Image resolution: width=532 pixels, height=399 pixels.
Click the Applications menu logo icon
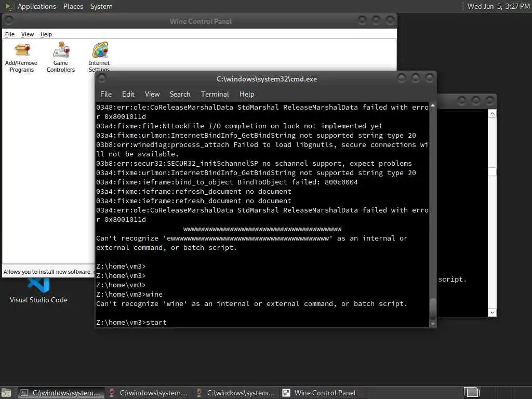click(9, 6)
